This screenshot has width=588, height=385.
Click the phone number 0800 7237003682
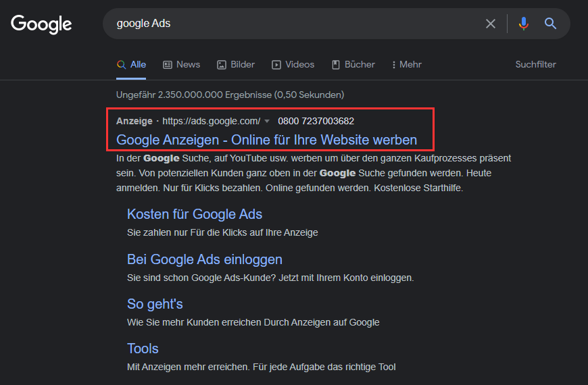click(x=316, y=121)
